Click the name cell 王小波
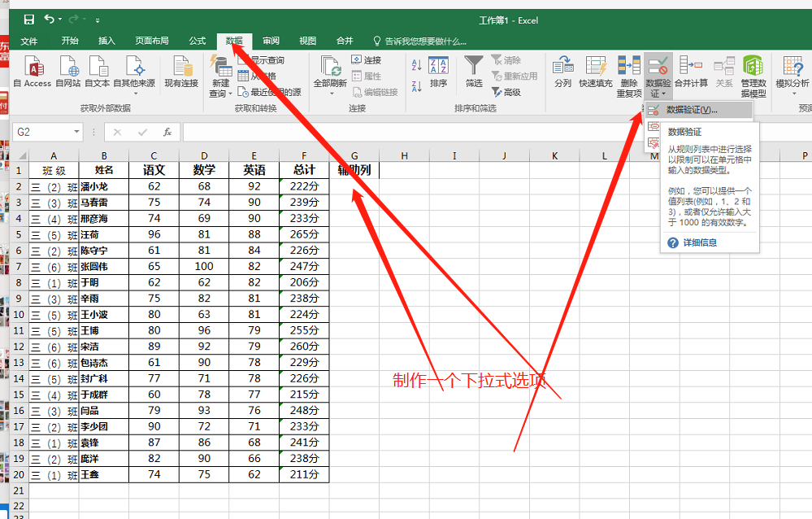Screen dimensions: 812x519 click(x=103, y=315)
